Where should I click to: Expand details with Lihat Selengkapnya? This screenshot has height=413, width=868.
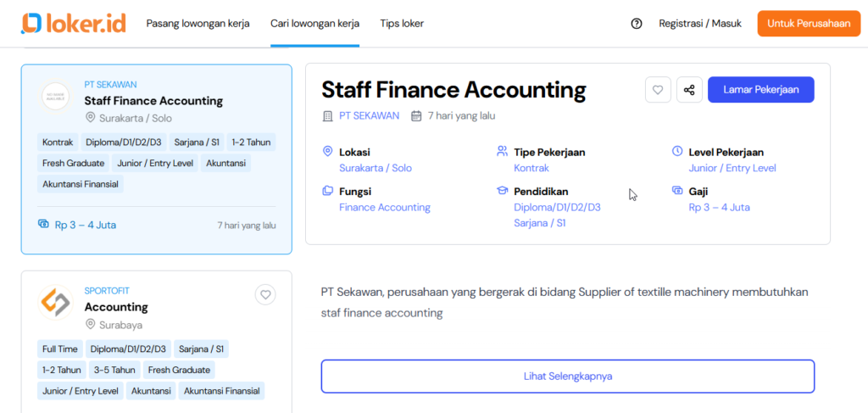[567, 377]
